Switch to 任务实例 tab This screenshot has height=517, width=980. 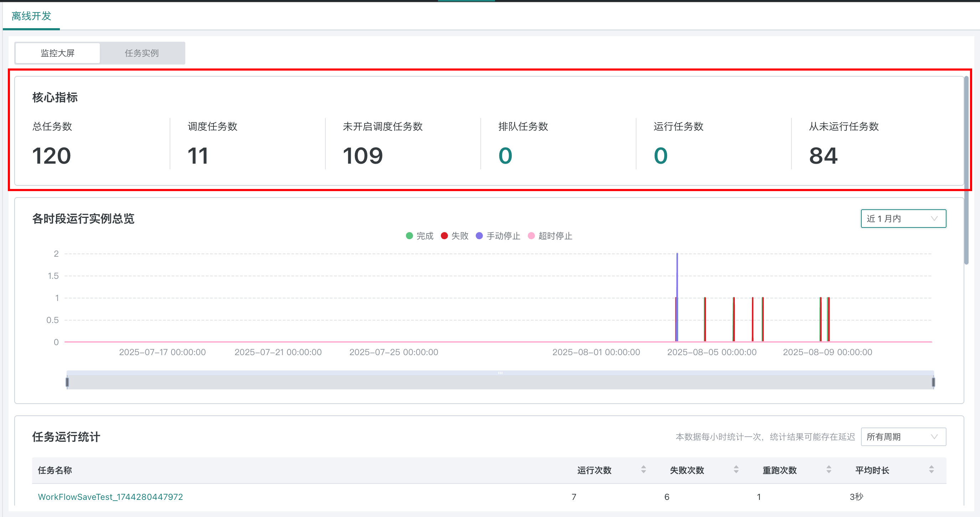point(141,53)
